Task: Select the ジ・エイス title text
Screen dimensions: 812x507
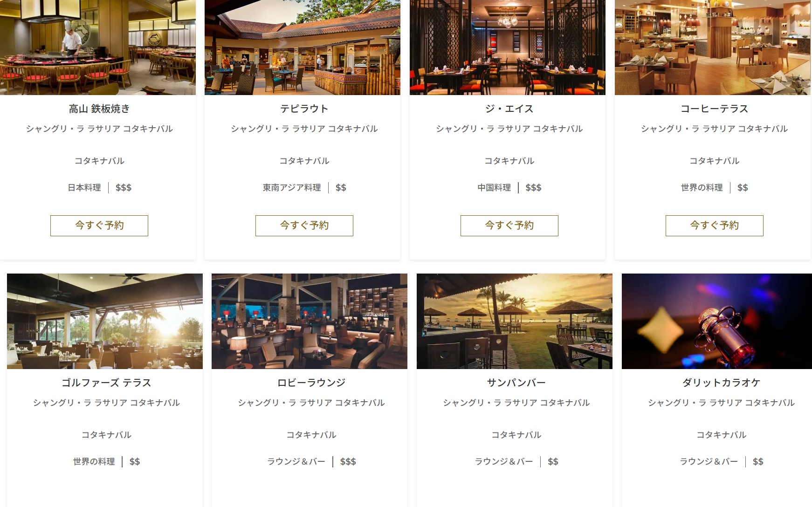Action: 509,109
